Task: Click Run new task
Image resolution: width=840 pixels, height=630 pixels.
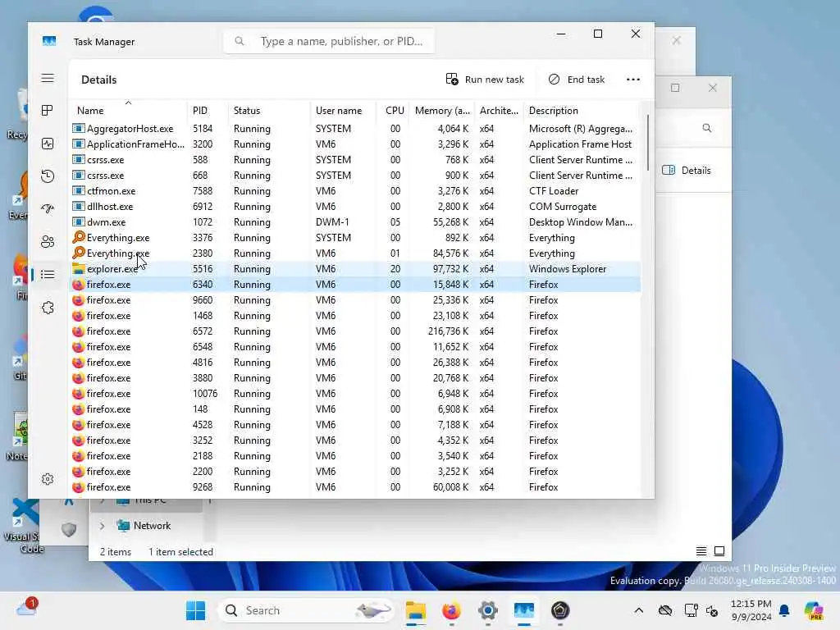Action: point(485,80)
